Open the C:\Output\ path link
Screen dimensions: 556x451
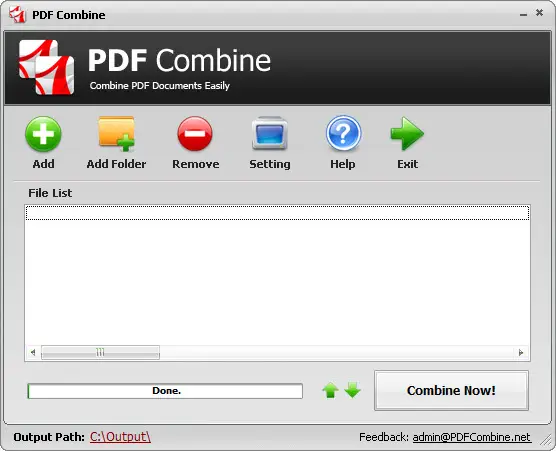[120, 437]
